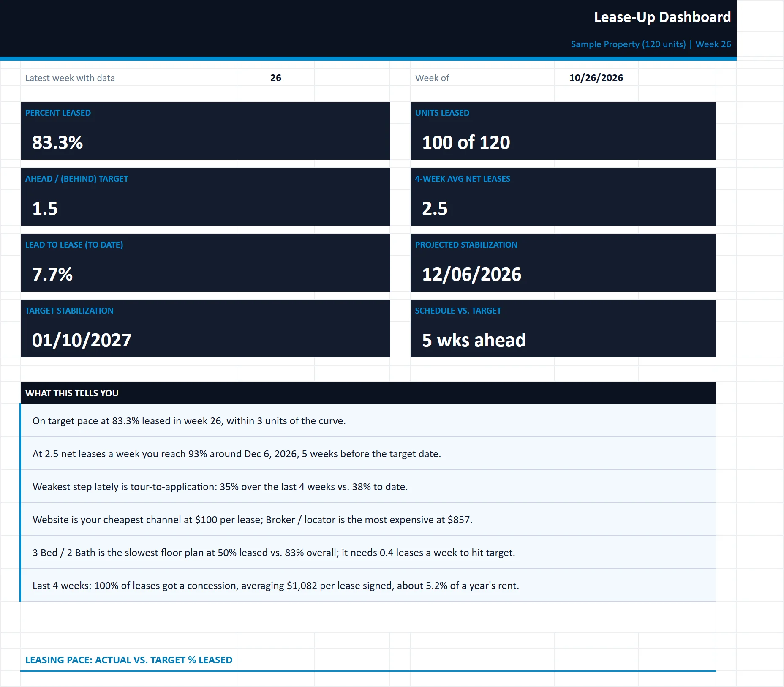Click the Lease-Up Dashboard title
784x687 pixels.
662,17
